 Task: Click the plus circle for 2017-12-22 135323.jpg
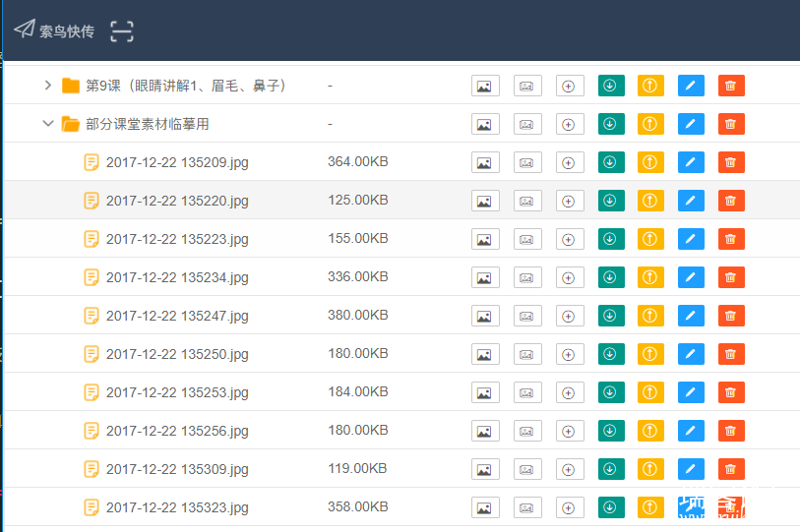(x=570, y=508)
